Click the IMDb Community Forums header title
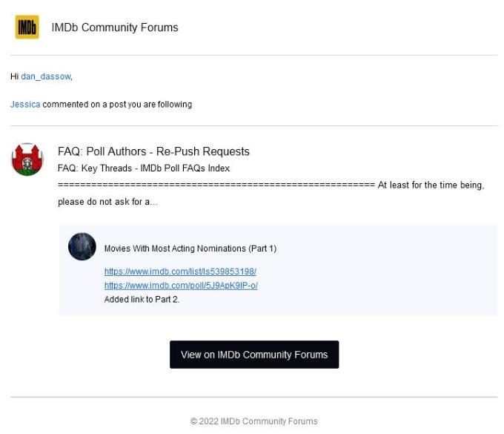Viewport: 504px width, 434px height. tap(115, 27)
